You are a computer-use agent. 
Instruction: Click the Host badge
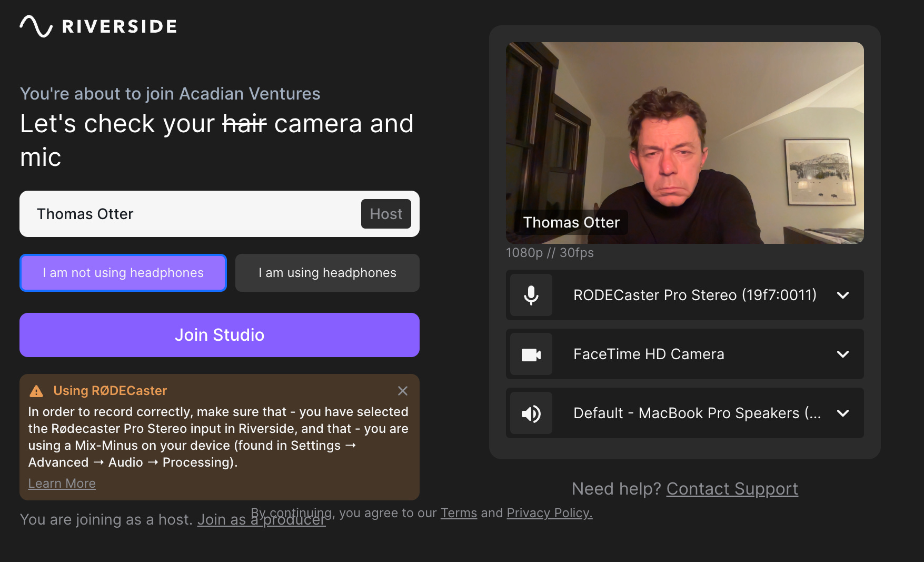386,214
